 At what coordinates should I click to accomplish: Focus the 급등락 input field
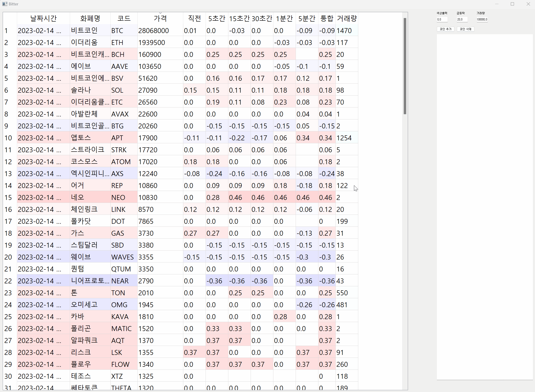point(462,20)
